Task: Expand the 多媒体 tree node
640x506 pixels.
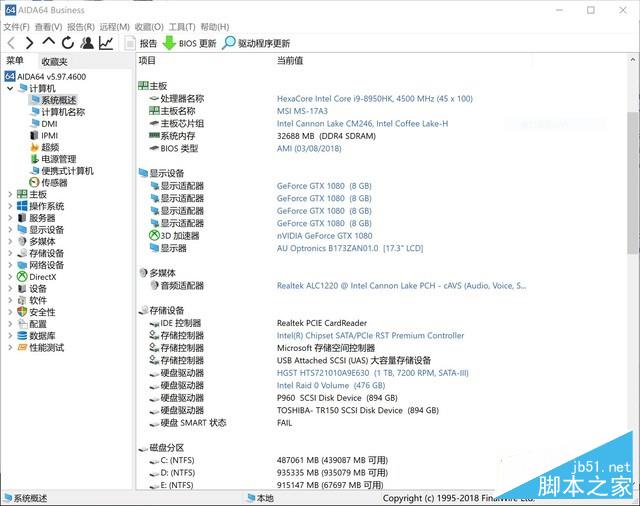Action: pyautogui.click(x=10, y=242)
